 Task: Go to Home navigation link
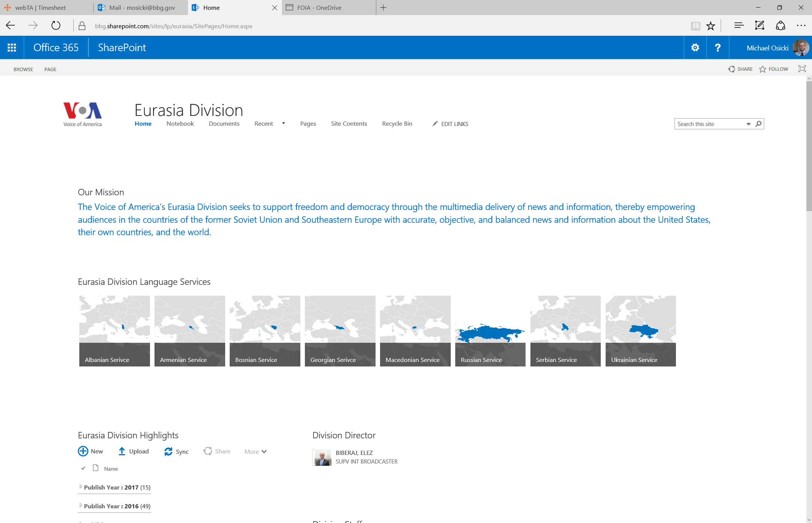coord(143,123)
